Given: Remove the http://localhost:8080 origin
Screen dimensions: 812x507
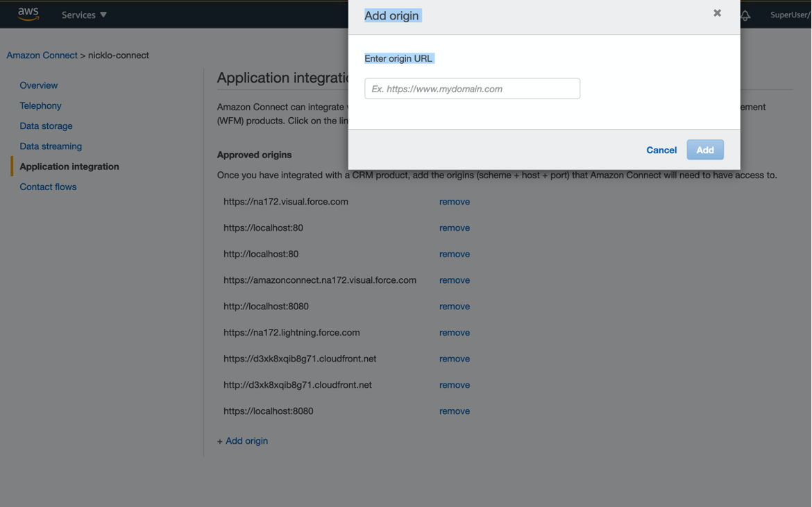Looking at the screenshot, I should click(455, 307).
